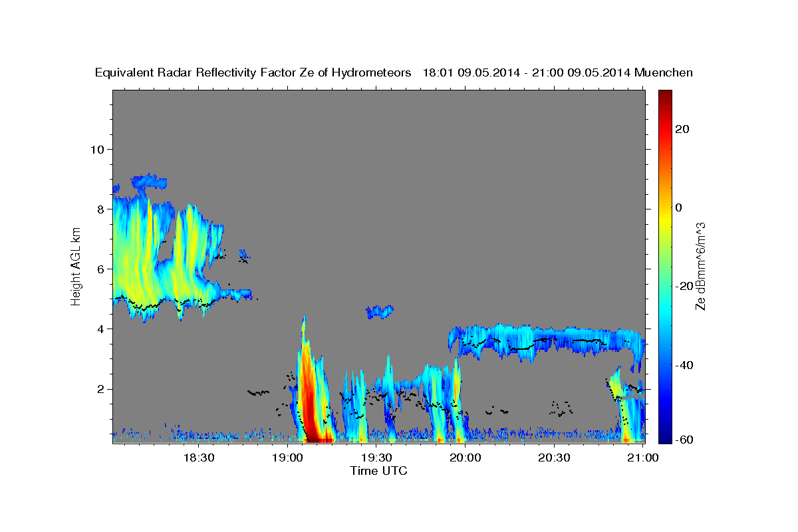Screen dimensions: 798x532
Task: Click the height axis label '6'
Action: [x=99, y=269]
